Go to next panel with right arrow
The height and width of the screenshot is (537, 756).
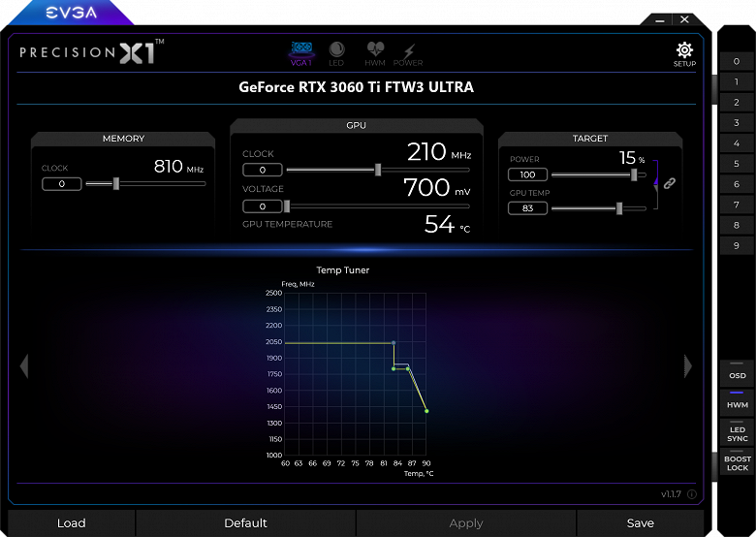688,366
